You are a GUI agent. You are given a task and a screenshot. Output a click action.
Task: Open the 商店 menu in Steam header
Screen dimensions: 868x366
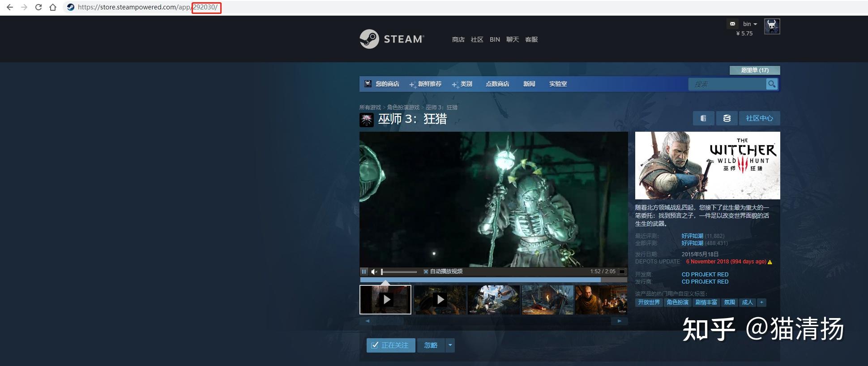458,39
